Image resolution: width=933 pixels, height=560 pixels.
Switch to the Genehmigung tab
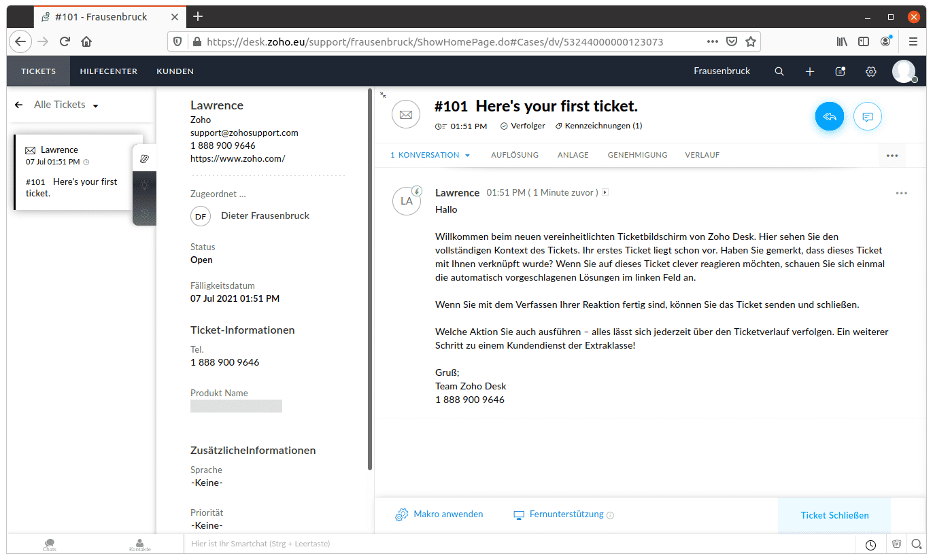637,155
